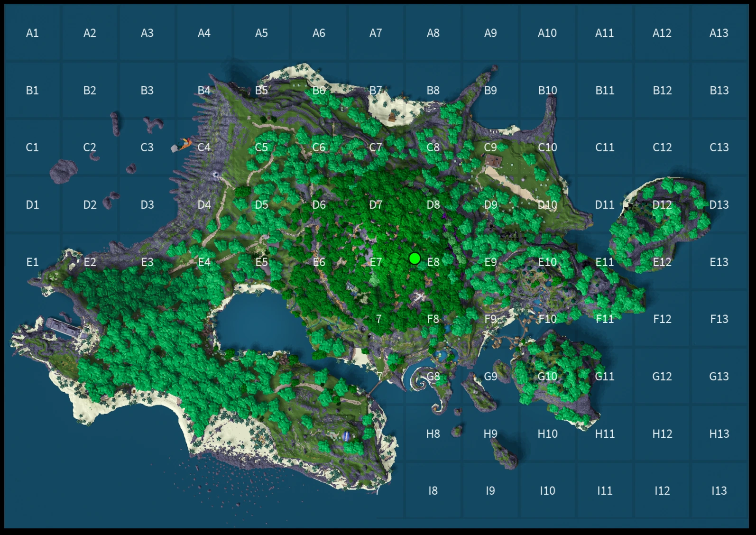Viewport: 756px width, 535px height.
Task: Select grid label F12
Action: [x=662, y=319]
